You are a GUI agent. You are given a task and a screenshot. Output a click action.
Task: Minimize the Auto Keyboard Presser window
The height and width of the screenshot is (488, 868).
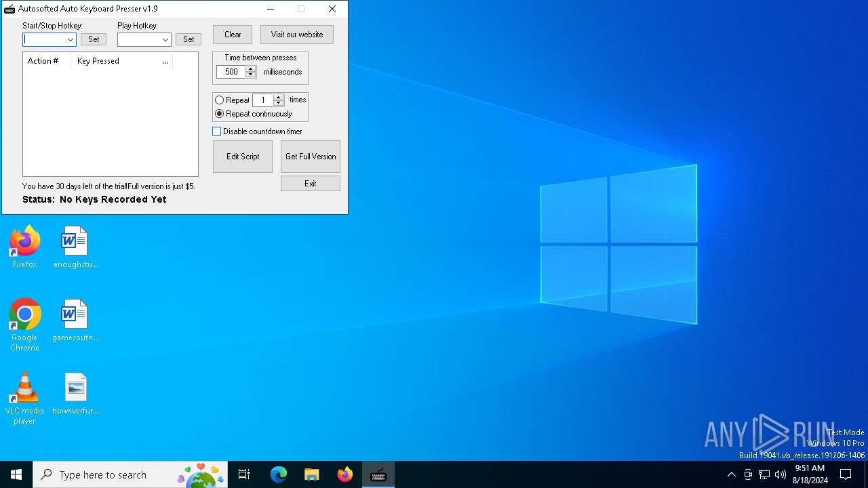271,9
